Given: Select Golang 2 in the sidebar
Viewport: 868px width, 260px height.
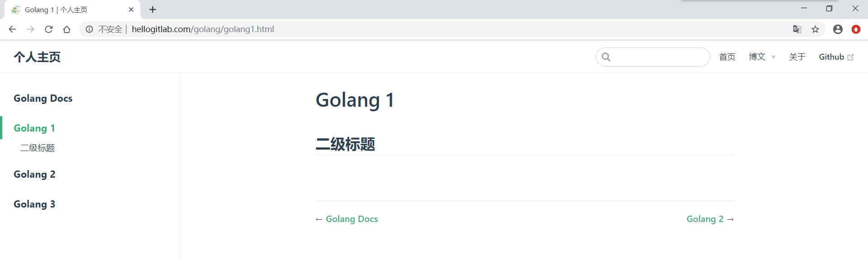Looking at the screenshot, I should click(34, 175).
